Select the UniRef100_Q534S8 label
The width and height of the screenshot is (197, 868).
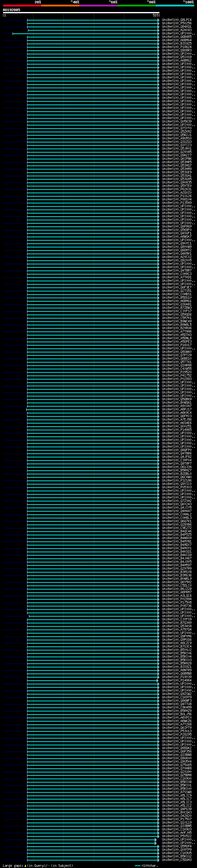pyautogui.click(x=177, y=626)
